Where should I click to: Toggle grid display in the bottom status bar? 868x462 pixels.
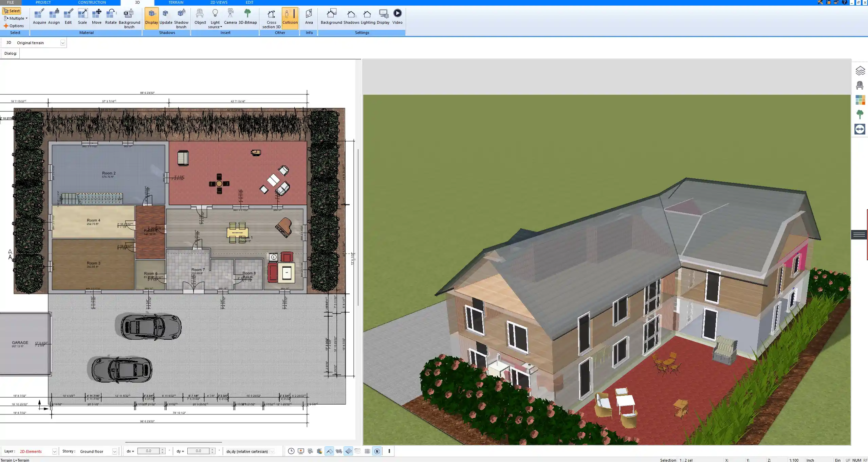pyautogui.click(x=368, y=451)
